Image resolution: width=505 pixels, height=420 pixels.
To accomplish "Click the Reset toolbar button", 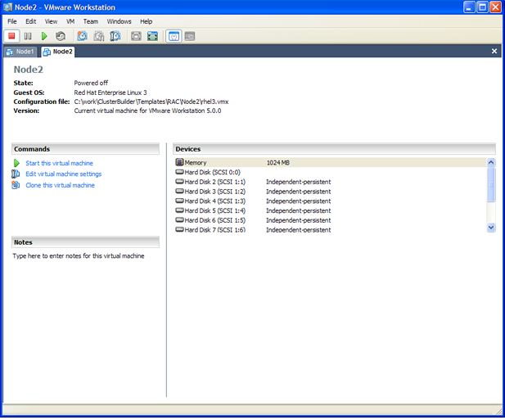I will pos(61,36).
